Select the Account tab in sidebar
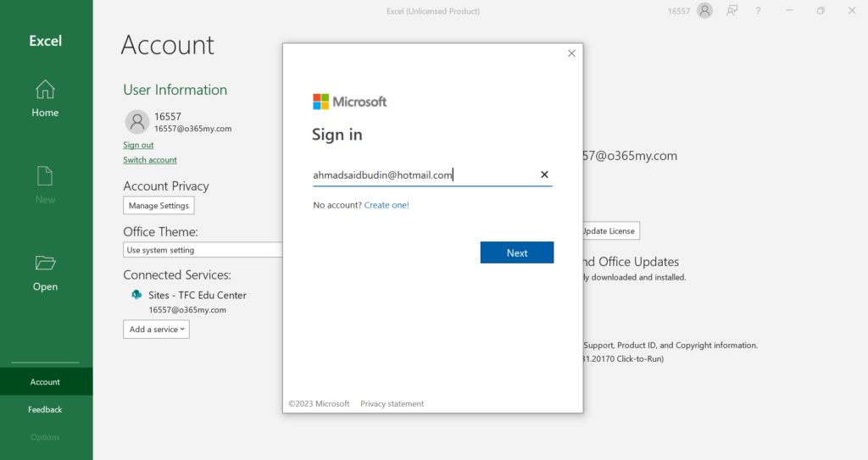Screen dimensions: 868x460 pyautogui.click(x=46, y=381)
